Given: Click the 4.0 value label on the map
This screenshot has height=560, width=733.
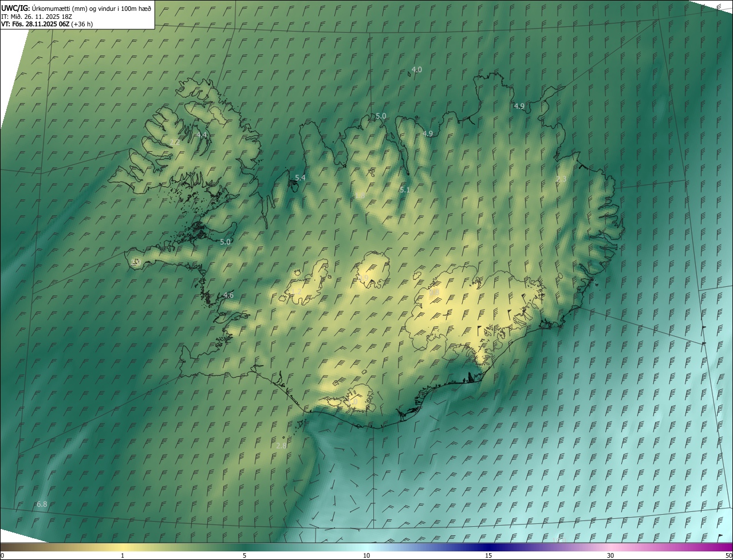Looking at the screenshot, I should point(417,69).
